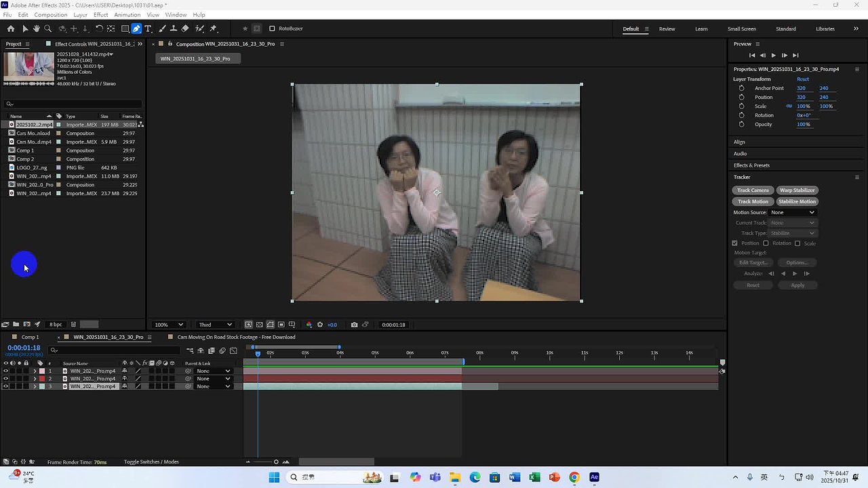Disable the Position checkbox in Tracker

tap(734, 243)
